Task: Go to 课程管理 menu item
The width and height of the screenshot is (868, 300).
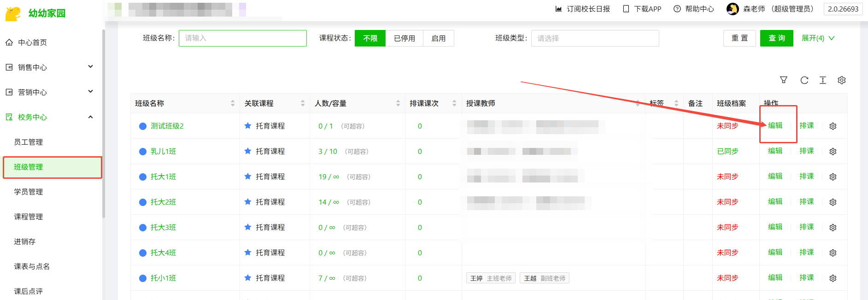Action: [29, 217]
